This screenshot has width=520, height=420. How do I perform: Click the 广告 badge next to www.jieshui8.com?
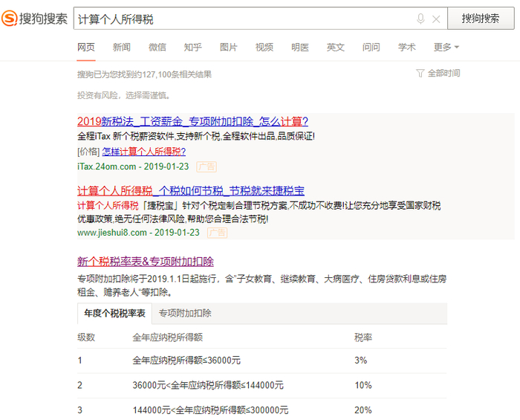coord(217,233)
